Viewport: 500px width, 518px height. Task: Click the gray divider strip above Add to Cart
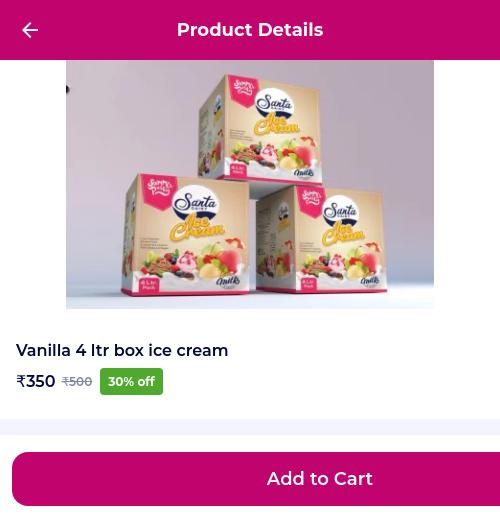pos(250,427)
